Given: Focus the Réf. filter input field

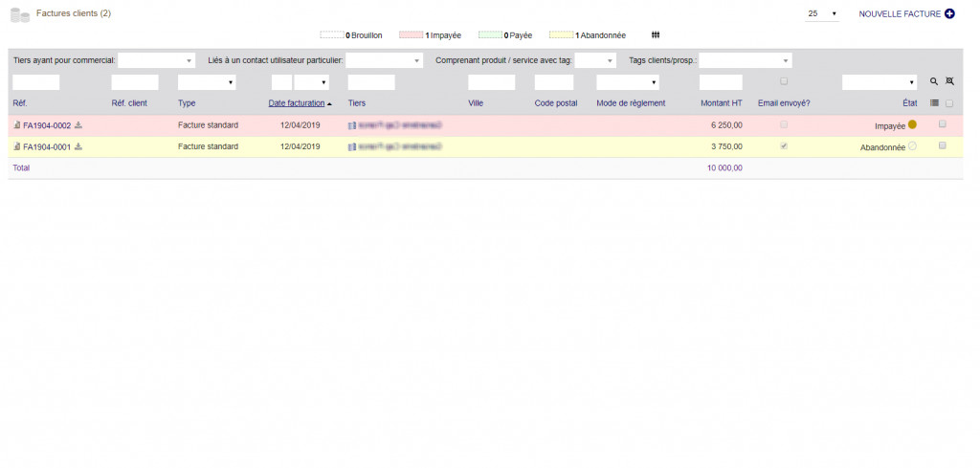Looking at the screenshot, I should [x=36, y=82].
